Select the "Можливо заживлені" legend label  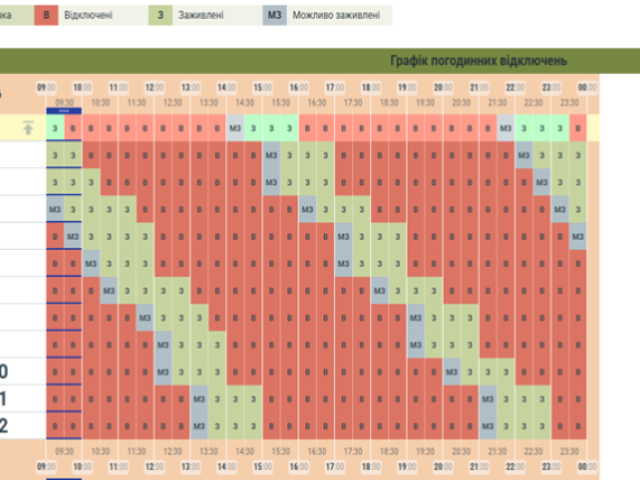tap(334, 17)
